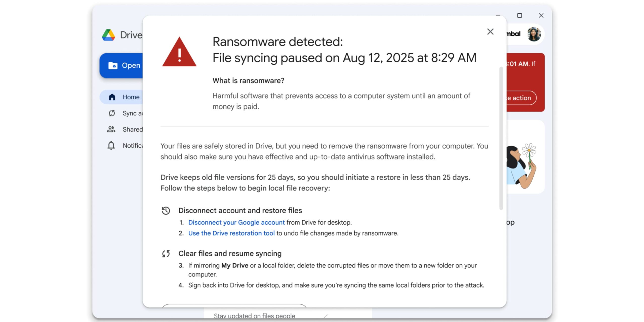This screenshot has width=644, height=322.
Task: Open the Use the Drive restoration tool link
Action: 231,233
